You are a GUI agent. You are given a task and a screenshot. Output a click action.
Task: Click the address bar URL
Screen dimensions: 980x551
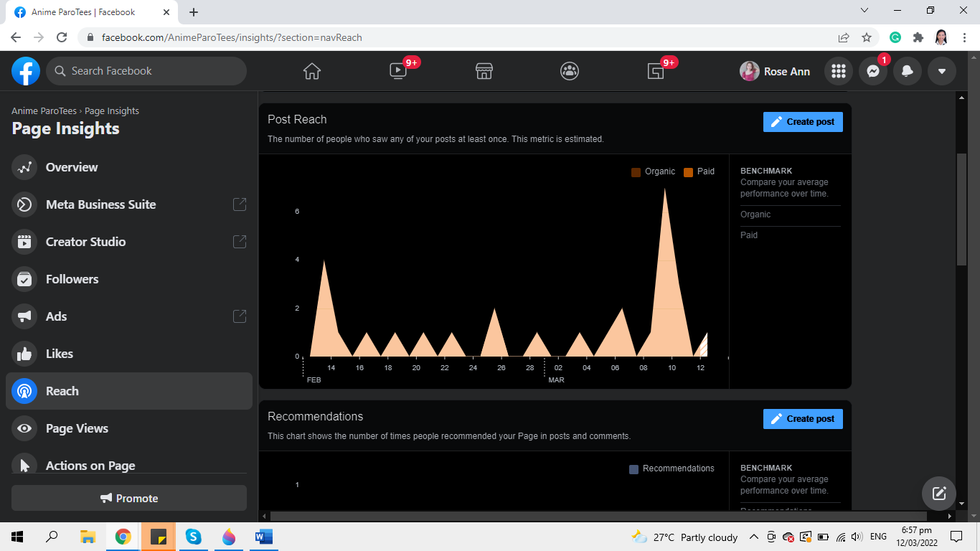[232, 37]
